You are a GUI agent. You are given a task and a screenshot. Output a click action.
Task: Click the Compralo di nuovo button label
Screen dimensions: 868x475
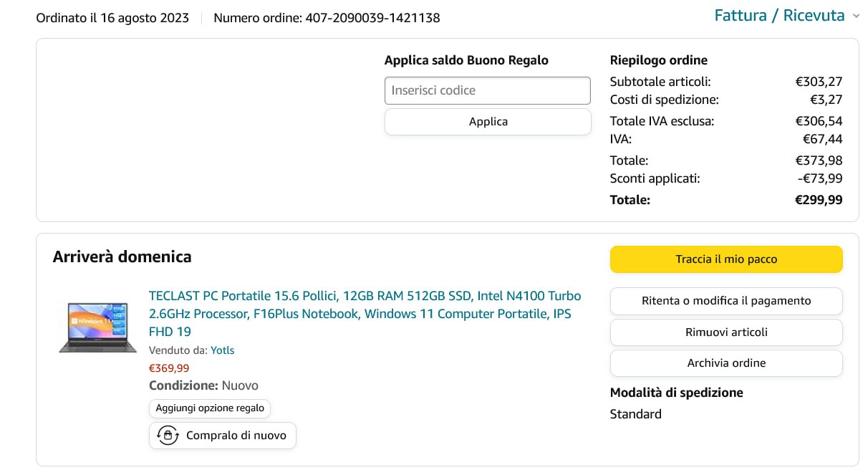coord(236,436)
